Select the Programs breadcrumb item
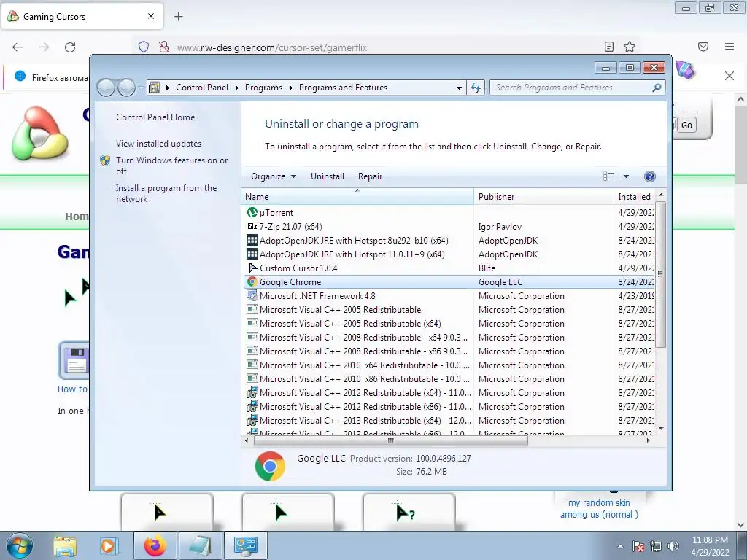This screenshot has height=560, width=747. [x=263, y=87]
